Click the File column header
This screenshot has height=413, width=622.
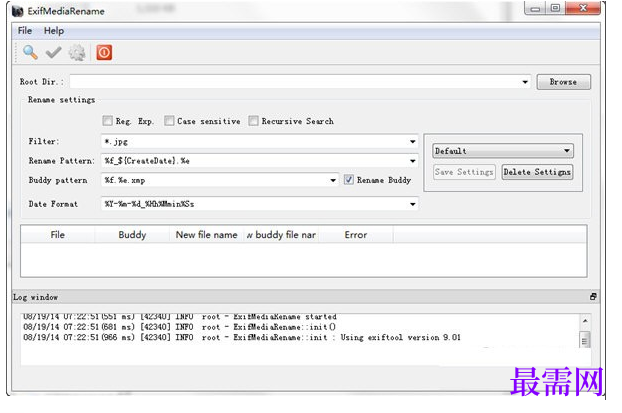tap(58, 235)
